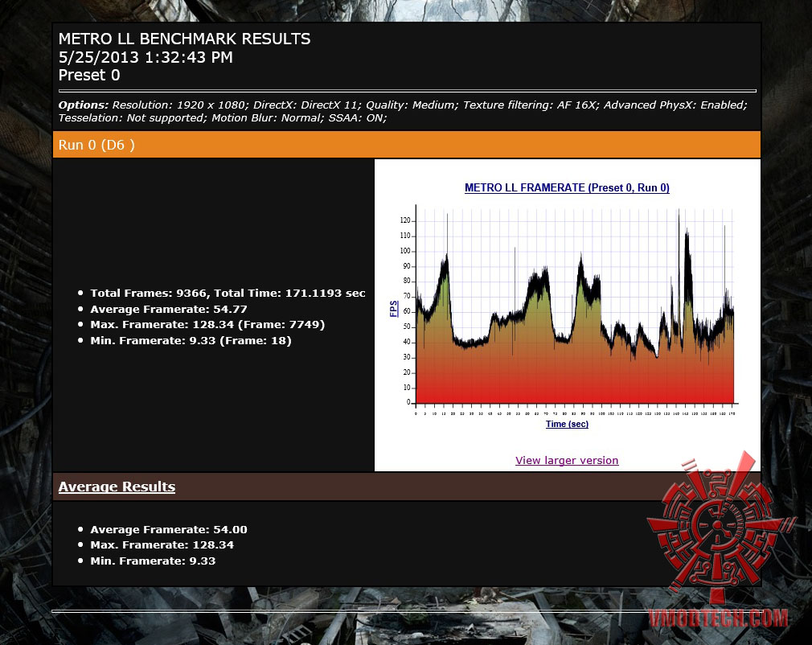Select the Total Frames: 9366 line
Screen dimensions: 812x645
click(228, 294)
